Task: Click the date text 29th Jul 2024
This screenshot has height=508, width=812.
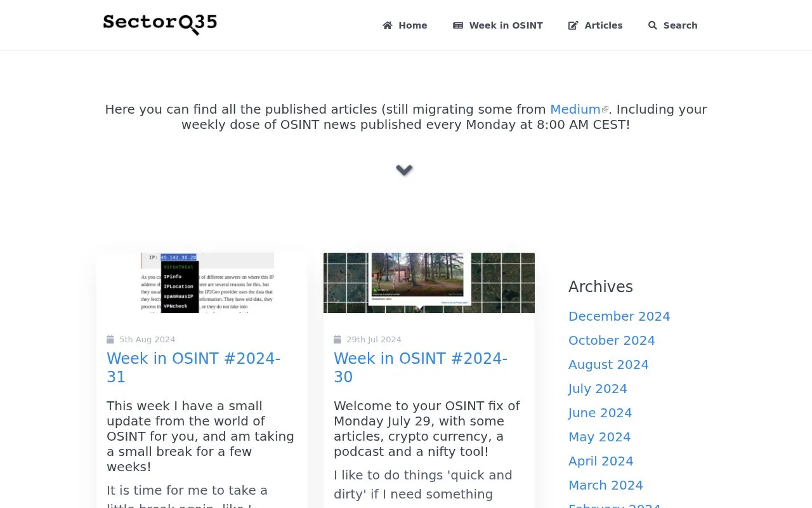Action: click(x=374, y=340)
